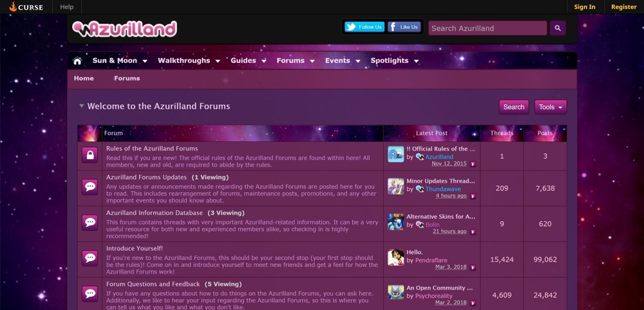Viewport: 644px width, 310px height.
Task: Click the magnifier search button
Action: click(558, 28)
